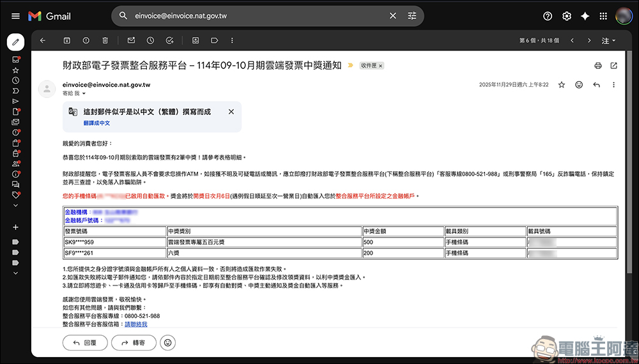Move email to another folder
The image size is (639, 364).
(196, 40)
